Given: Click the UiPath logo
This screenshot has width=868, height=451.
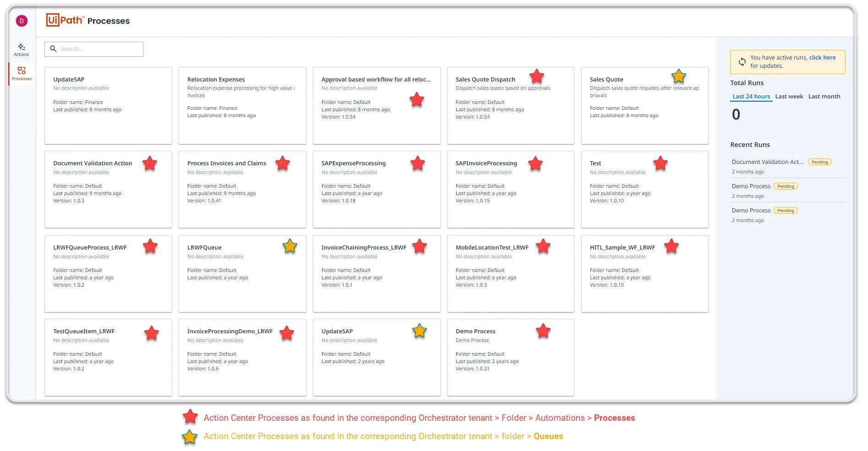Looking at the screenshot, I should [65, 20].
